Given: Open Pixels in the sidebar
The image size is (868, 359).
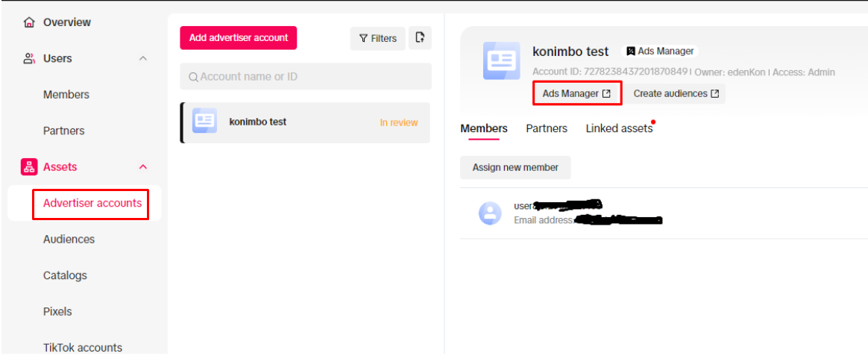Looking at the screenshot, I should point(57,311).
